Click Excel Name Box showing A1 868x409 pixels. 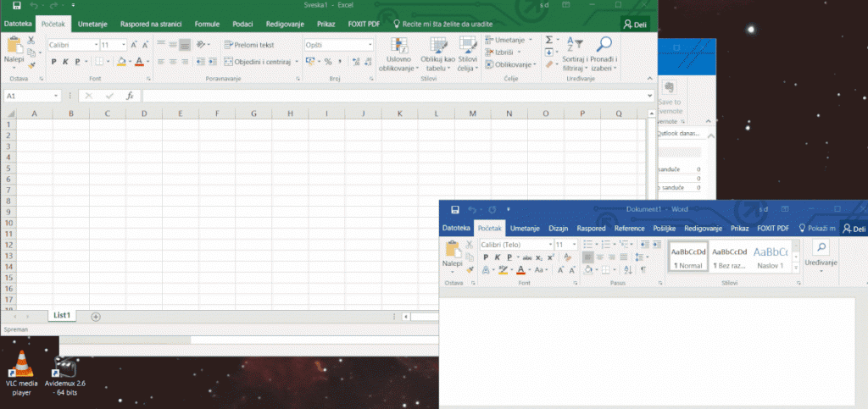click(x=31, y=97)
